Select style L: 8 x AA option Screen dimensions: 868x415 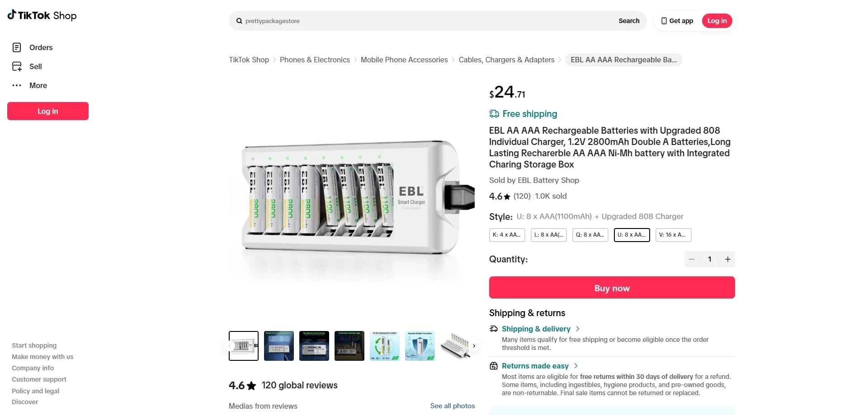pos(548,235)
